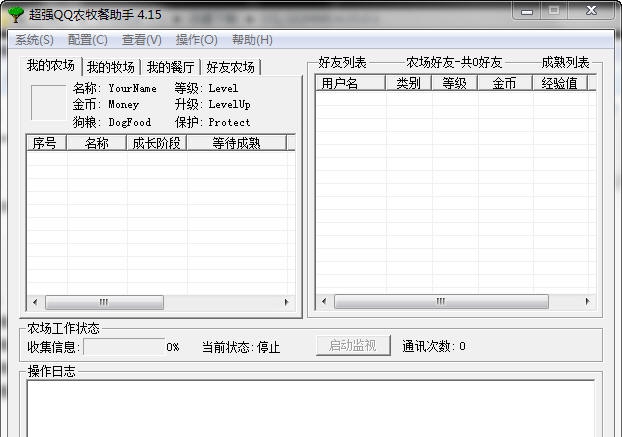Click the user avatar placeholder box
Screen dimensions: 622x437
[49, 102]
